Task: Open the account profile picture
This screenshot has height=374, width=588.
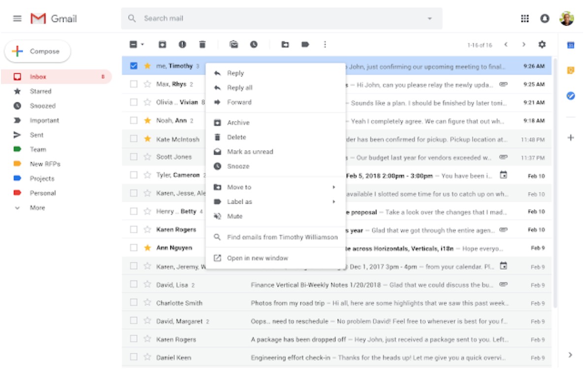Action: pyautogui.click(x=567, y=18)
